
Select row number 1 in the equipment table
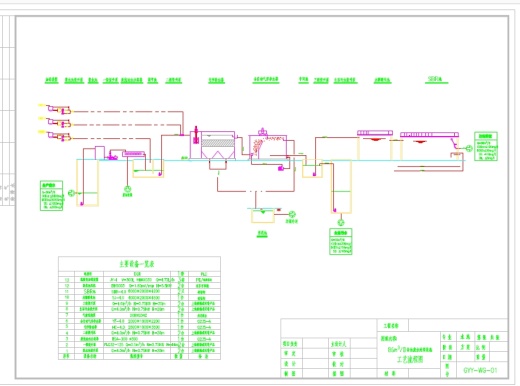pyautogui.click(x=67, y=350)
